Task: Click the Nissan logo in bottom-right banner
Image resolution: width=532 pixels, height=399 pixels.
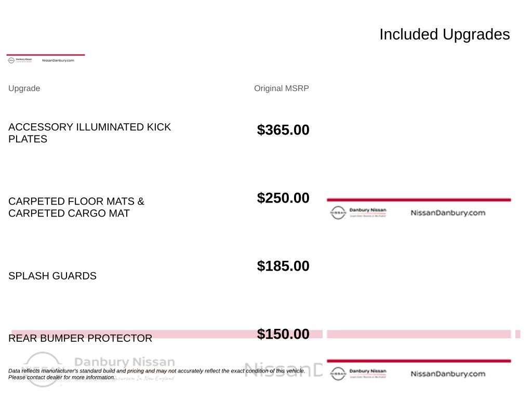Action: 338,374
